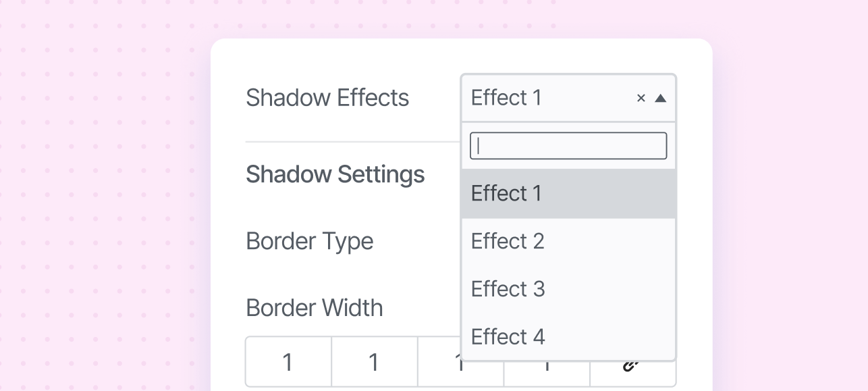Viewport: 868px width, 391px height.
Task: Click the Shadow Effects label
Action: (327, 99)
